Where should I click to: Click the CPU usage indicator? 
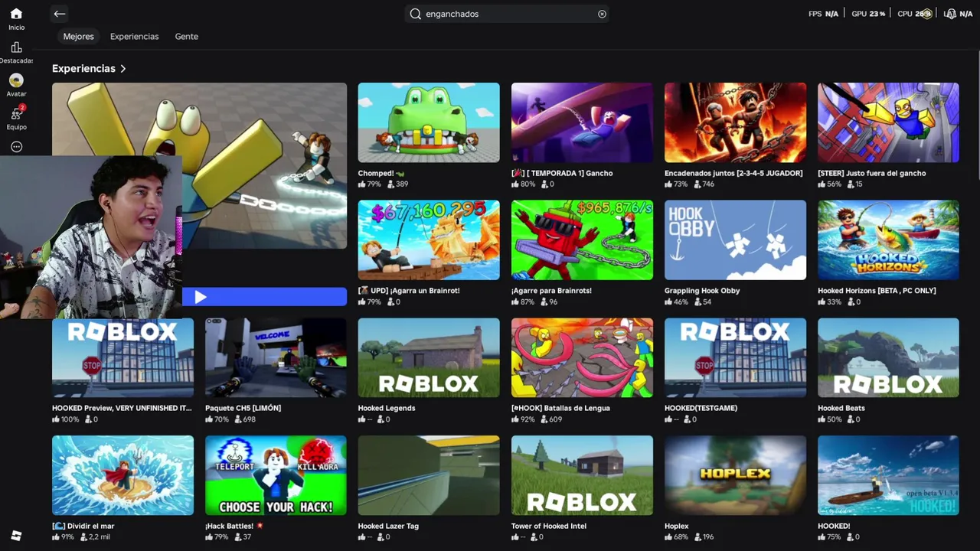(914, 14)
